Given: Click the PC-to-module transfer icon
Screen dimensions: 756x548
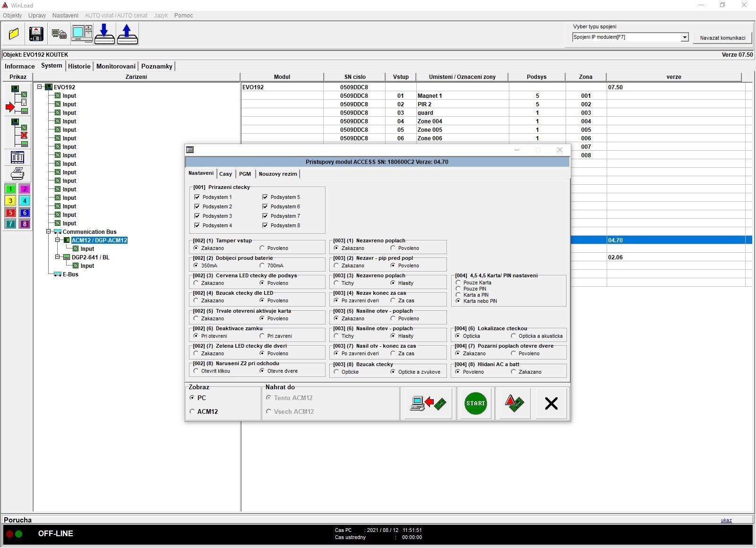Looking at the screenshot, I should pyautogui.click(x=428, y=403).
